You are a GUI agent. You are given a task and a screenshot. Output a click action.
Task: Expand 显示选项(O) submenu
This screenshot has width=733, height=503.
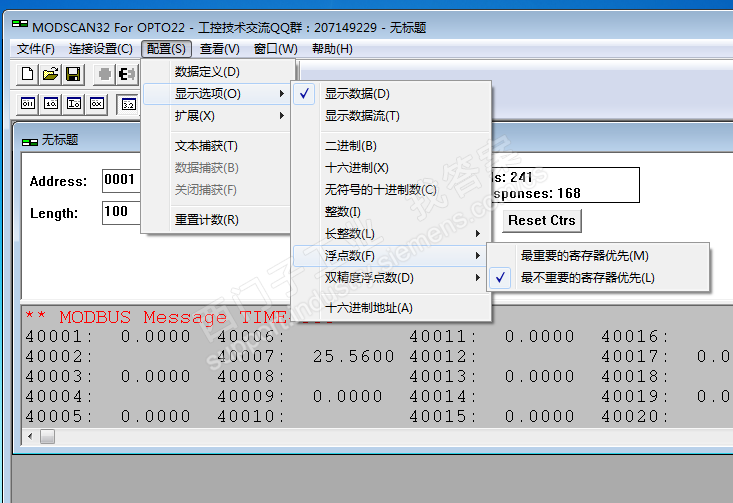(x=217, y=94)
